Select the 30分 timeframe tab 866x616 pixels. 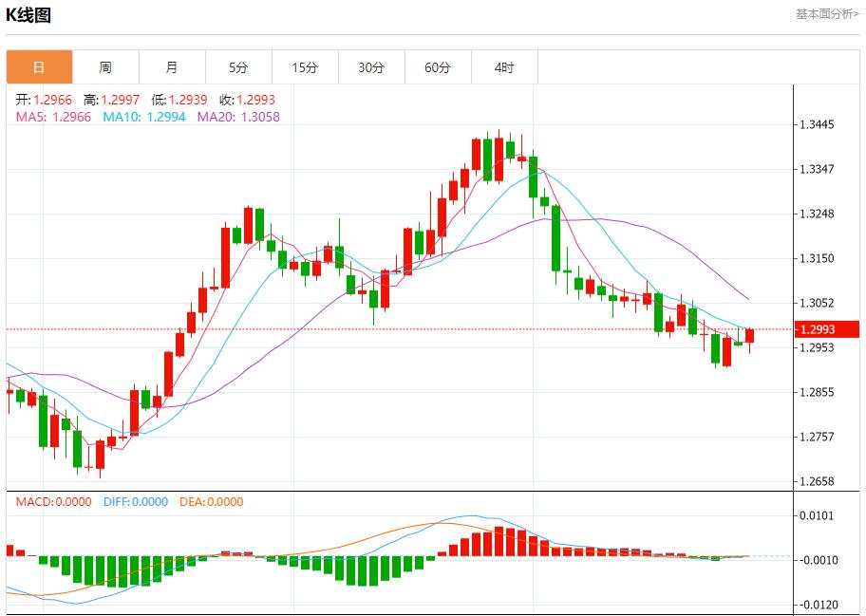click(x=371, y=67)
